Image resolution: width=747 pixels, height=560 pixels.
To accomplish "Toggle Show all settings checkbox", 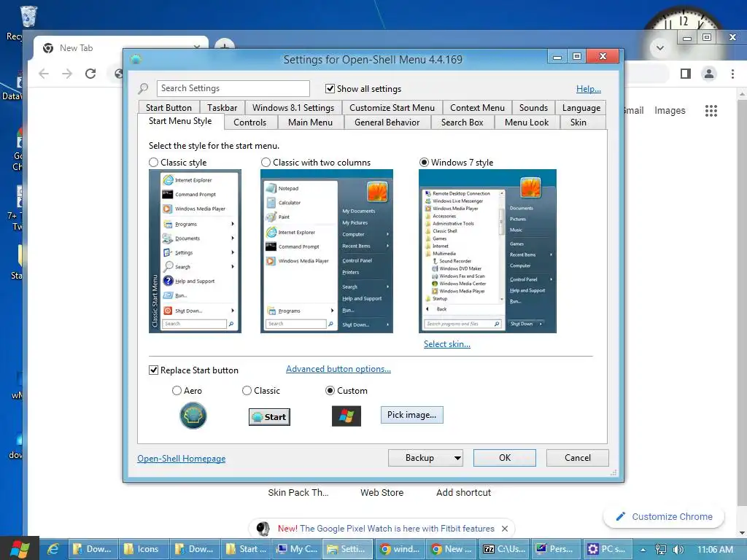I will point(330,88).
